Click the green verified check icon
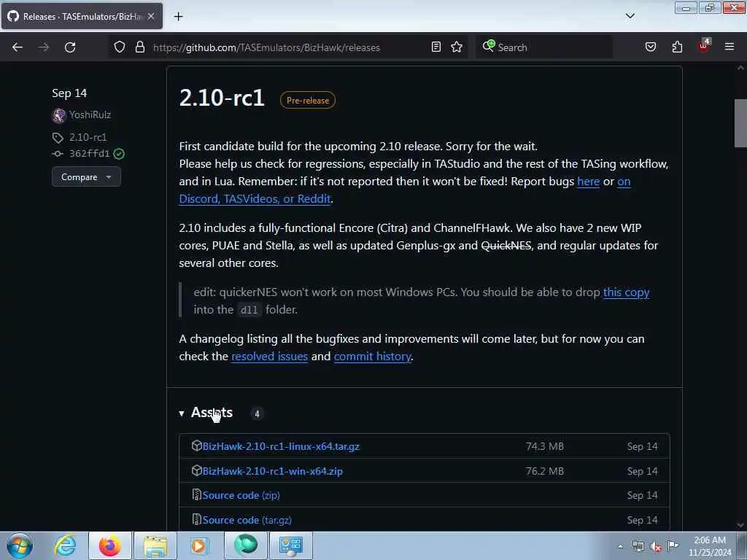The width and height of the screenshot is (747, 560). [x=119, y=153]
